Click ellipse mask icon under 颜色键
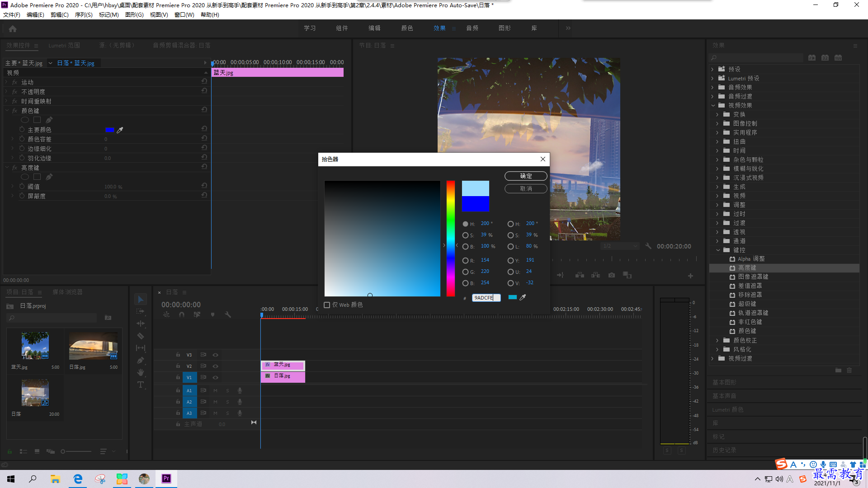The height and width of the screenshot is (488, 868). [25, 120]
